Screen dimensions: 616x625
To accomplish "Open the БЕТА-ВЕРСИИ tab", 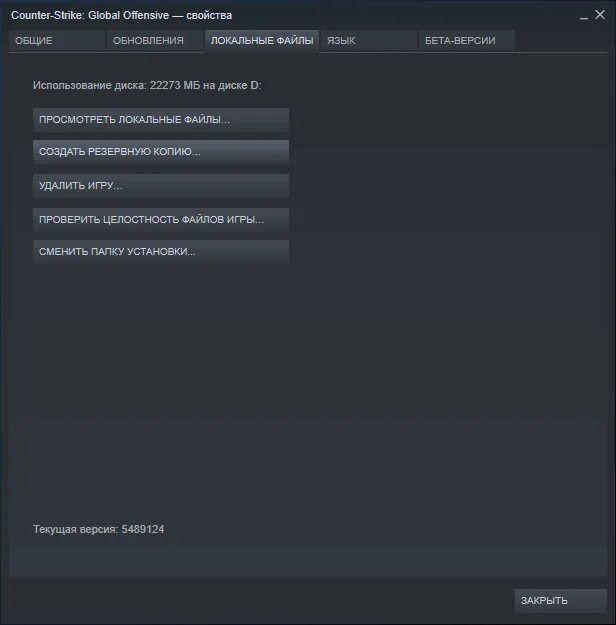I will click(466, 41).
